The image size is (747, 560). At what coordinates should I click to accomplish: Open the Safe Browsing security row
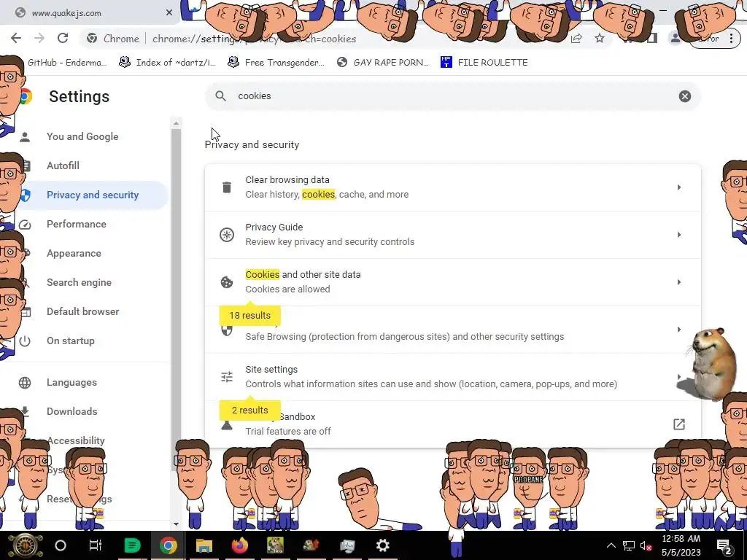click(x=452, y=330)
